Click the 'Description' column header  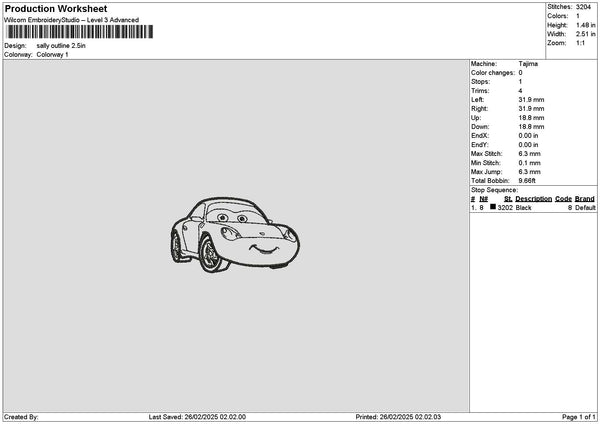[533, 199]
